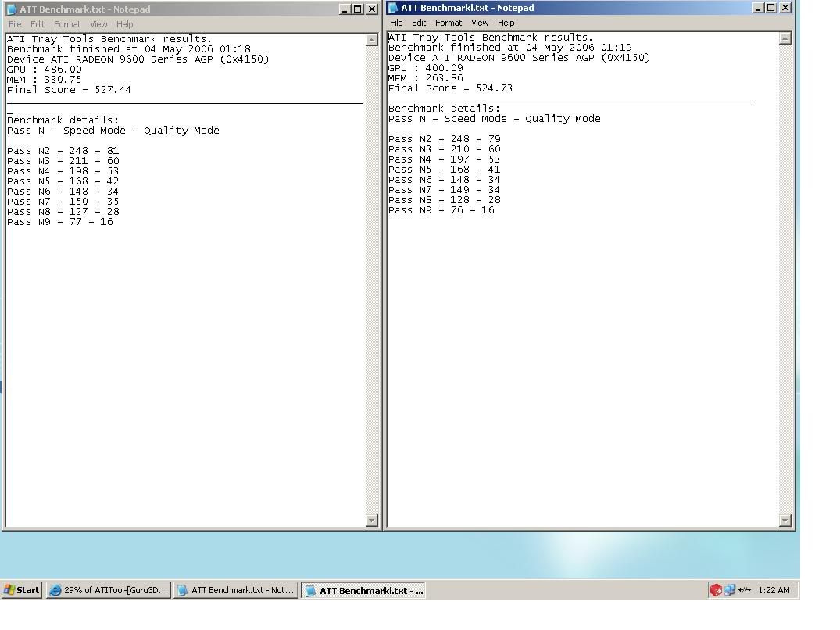Click 'Pass N5 - 168 - 42' line
The image size is (840, 630).
tap(63, 181)
